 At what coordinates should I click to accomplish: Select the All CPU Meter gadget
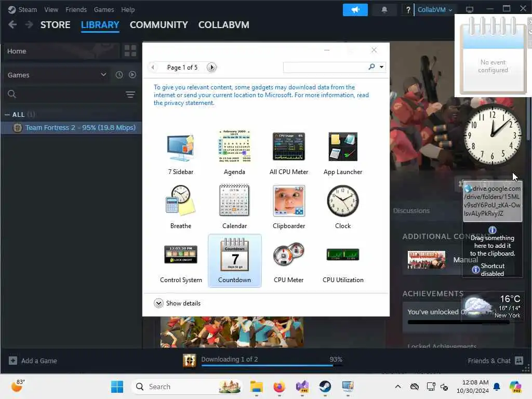[x=289, y=147]
